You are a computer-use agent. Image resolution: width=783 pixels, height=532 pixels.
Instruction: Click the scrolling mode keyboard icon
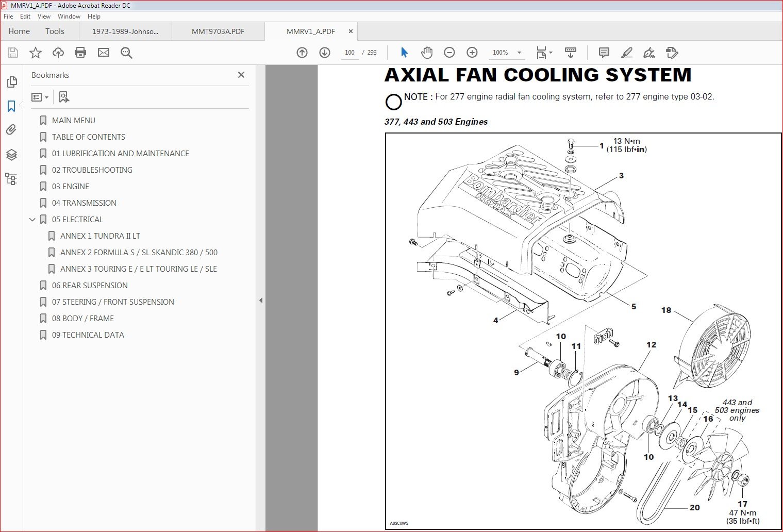(571, 53)
